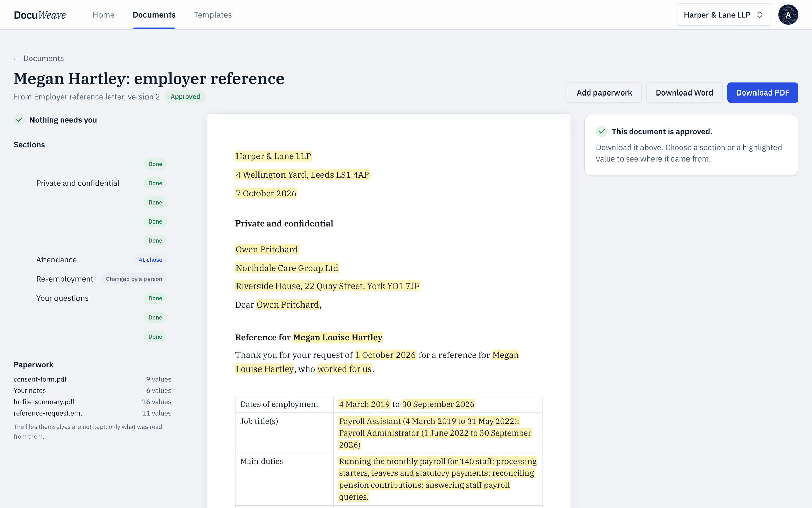Click highlighted Riverside House address value

coord(328,286)
